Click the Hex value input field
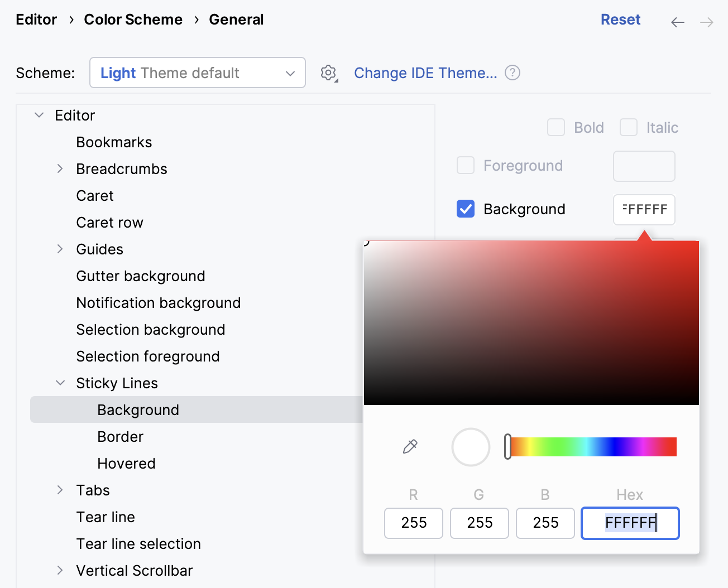This screenshot has width=728, height=588. click(x=630, y=523)
